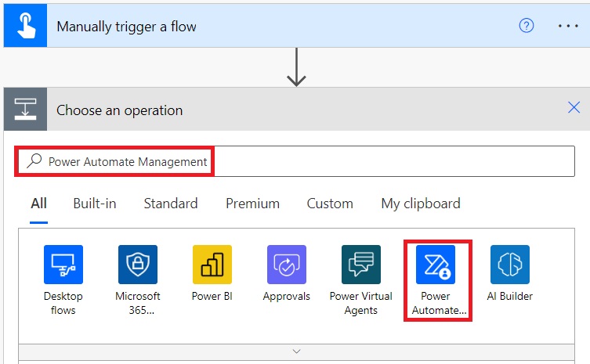This screenshot has height=364, width=590.
Task: Open the Custom connectors tab
Action: click(x=330, y=204)
